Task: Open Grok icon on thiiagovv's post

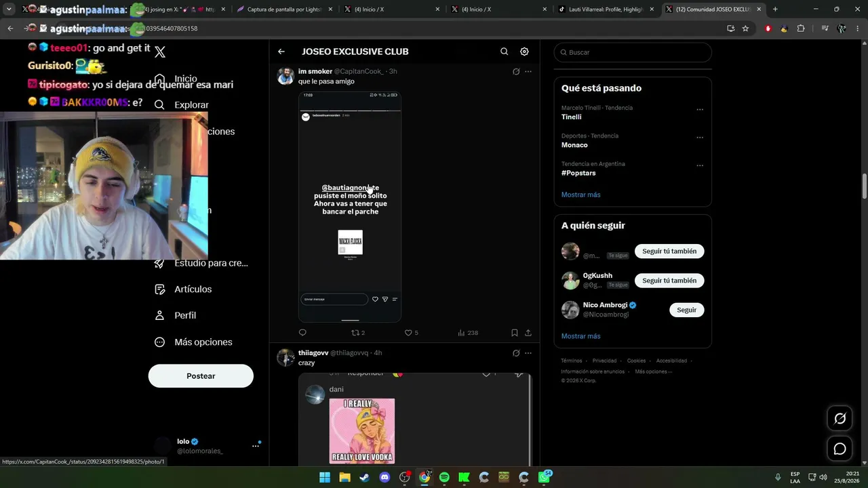Action: 516,353
